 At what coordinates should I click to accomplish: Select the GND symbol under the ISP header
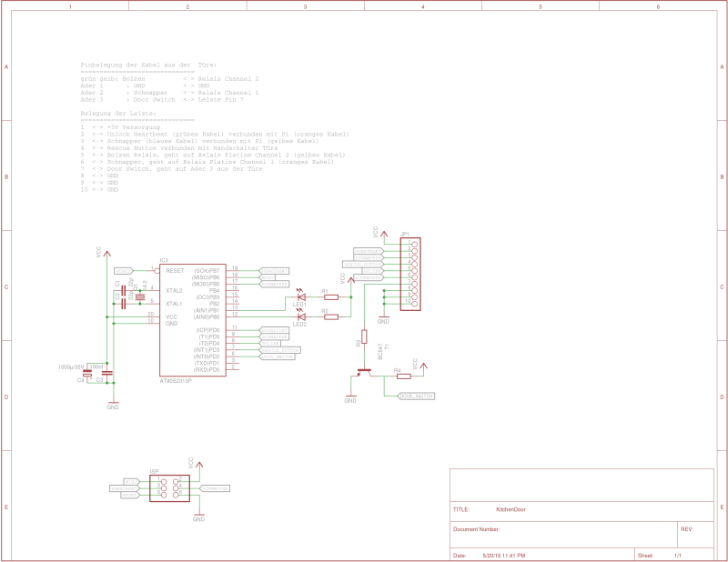pos(198,517)
